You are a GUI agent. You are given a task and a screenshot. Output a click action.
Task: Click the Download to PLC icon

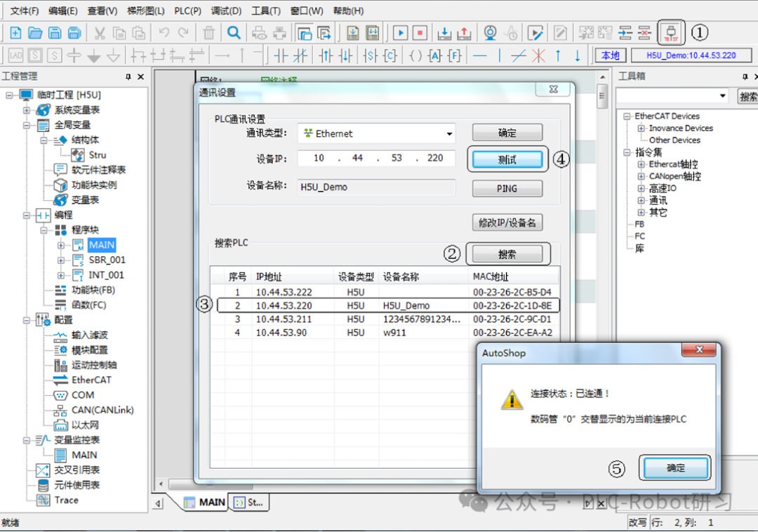click(x=444, y=33)
